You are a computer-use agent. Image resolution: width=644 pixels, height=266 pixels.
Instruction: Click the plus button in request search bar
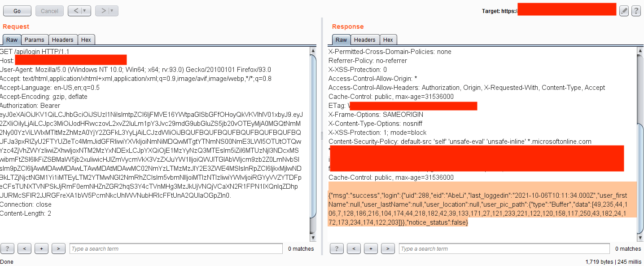(41, 248)
